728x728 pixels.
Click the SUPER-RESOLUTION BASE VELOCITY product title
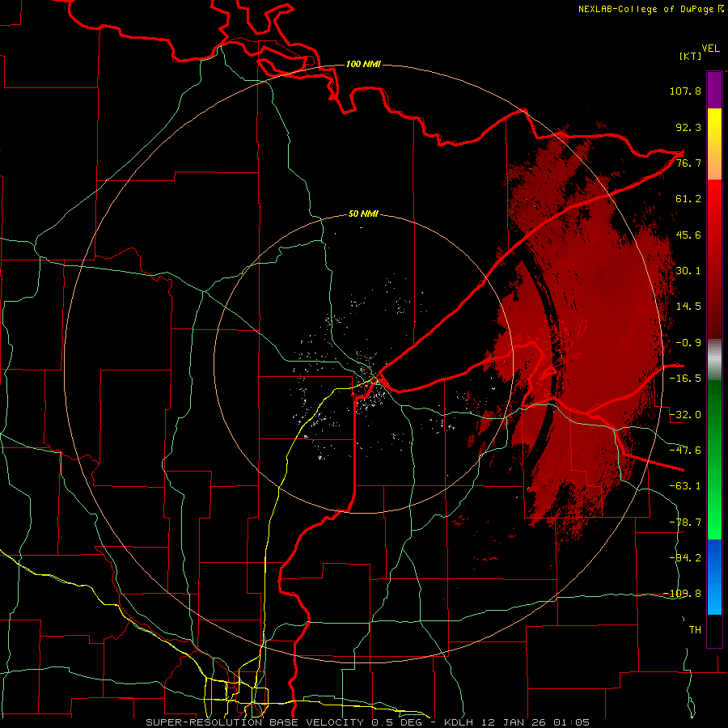(255, 722)
